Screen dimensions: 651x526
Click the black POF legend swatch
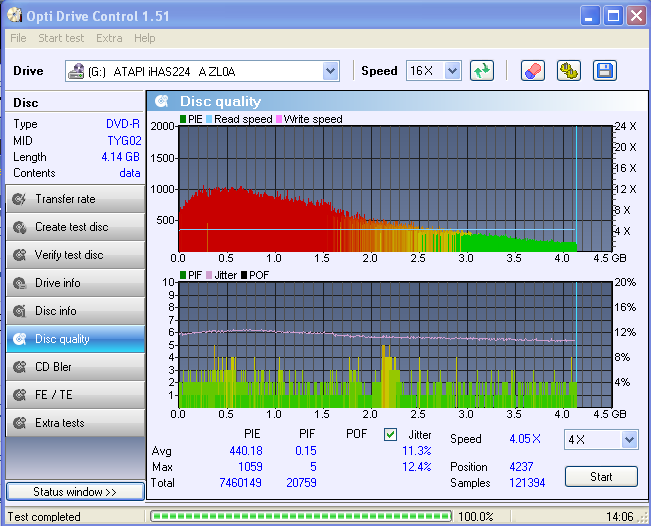(244, 275)
